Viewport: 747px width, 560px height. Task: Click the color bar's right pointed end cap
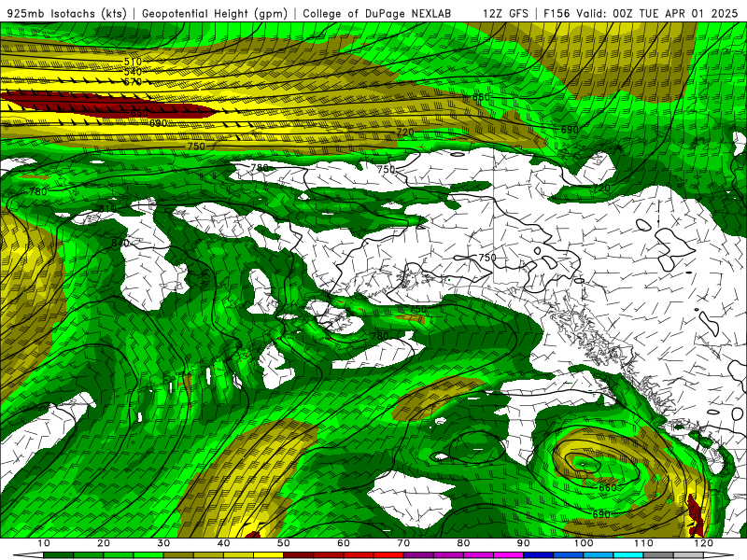[x=718, y=555]
